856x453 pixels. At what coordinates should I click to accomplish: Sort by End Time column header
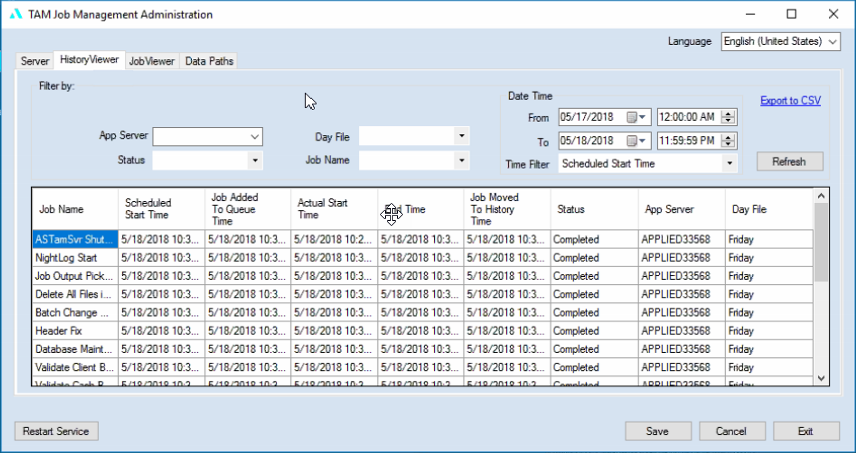click(x=421, y=209)
